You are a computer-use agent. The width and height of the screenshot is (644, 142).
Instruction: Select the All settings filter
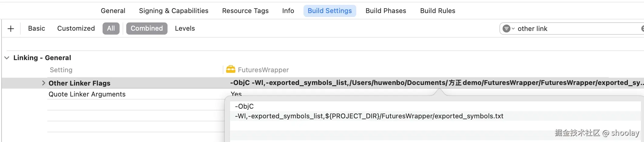(111, 29)
